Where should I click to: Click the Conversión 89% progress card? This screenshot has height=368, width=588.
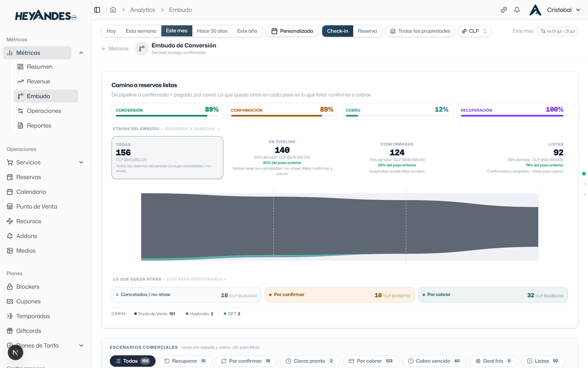point(167,111)
